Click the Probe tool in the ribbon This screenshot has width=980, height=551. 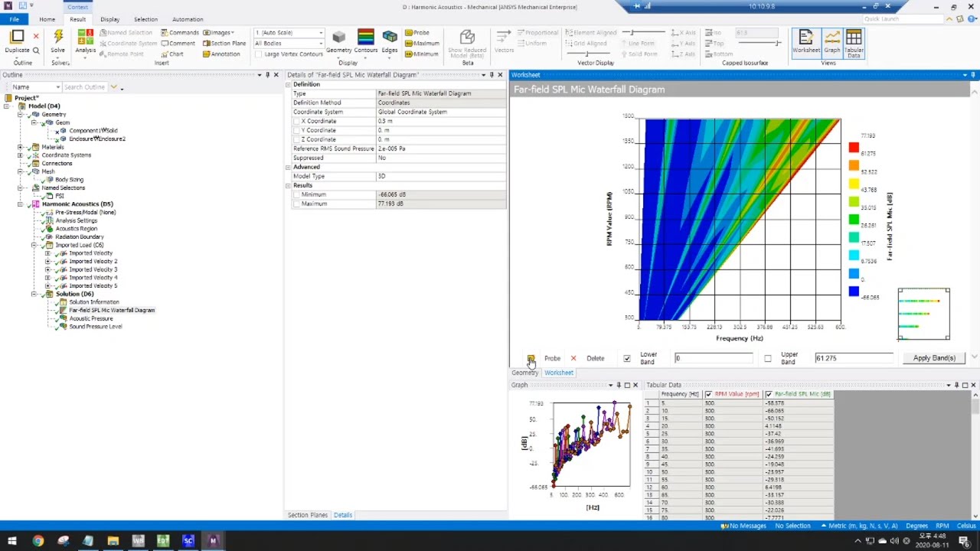[x=417, y=33]
